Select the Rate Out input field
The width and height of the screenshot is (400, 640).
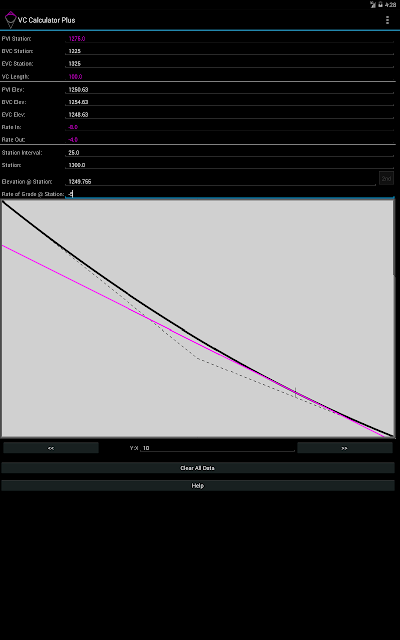pos(230,140)
